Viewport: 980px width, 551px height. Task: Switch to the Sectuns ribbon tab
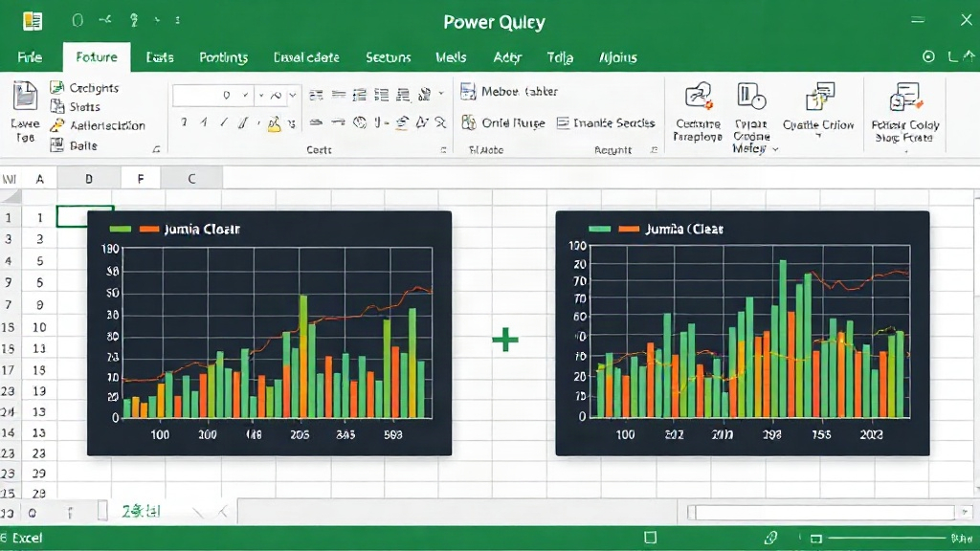tap(389, 57)
